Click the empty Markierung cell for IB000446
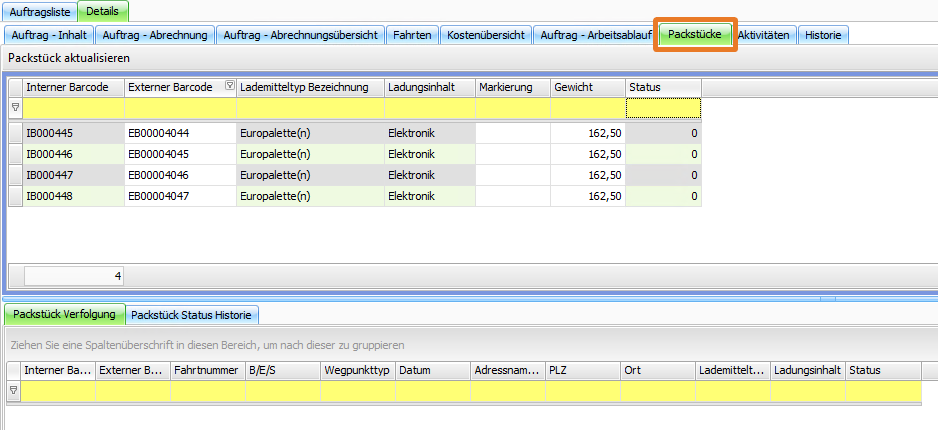 click(512, 154)
